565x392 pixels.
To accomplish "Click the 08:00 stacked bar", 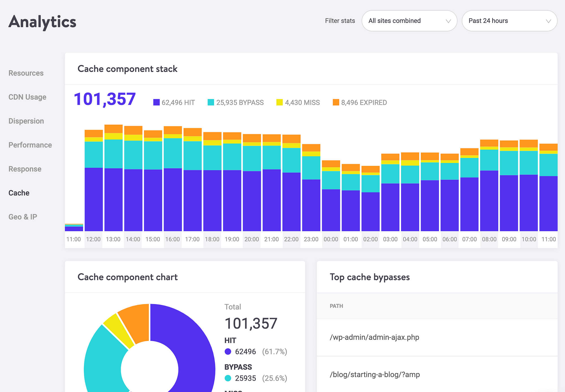I will point(489,185).
